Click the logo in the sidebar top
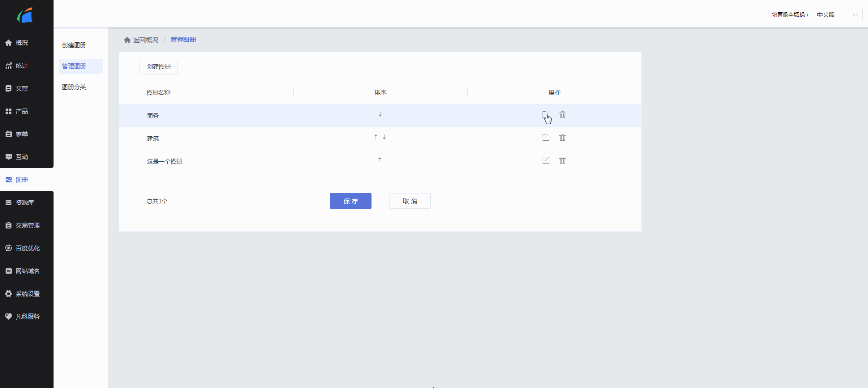 point(26,15)
